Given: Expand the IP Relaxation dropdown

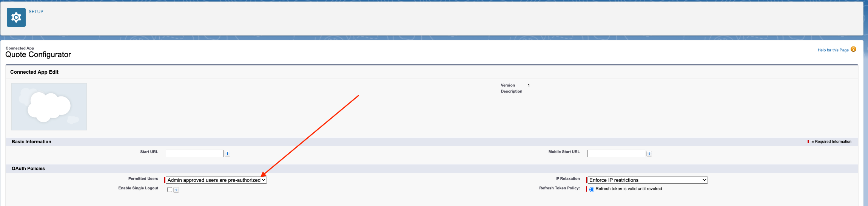Looking at the screenshot, I should (x=648, y=180).
